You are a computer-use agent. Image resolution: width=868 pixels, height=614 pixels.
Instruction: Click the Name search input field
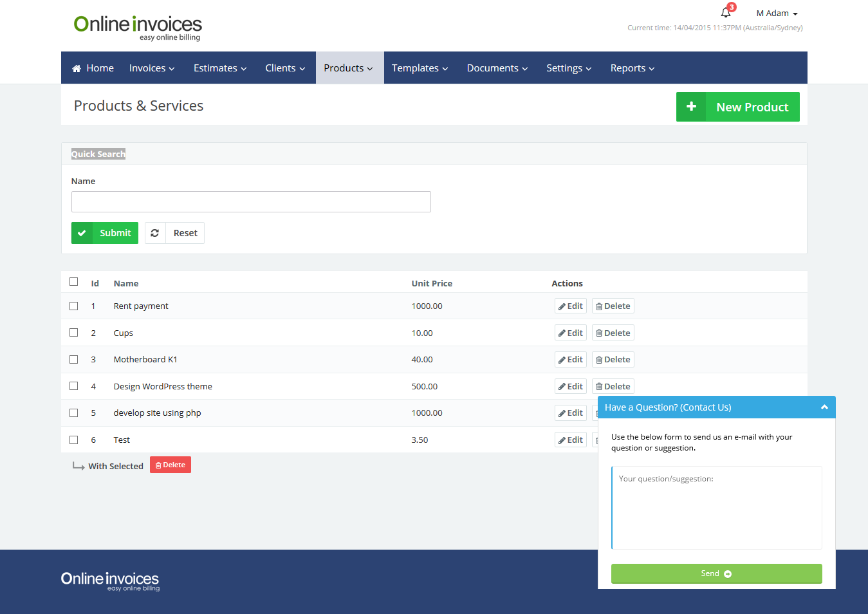pos(251,201)
